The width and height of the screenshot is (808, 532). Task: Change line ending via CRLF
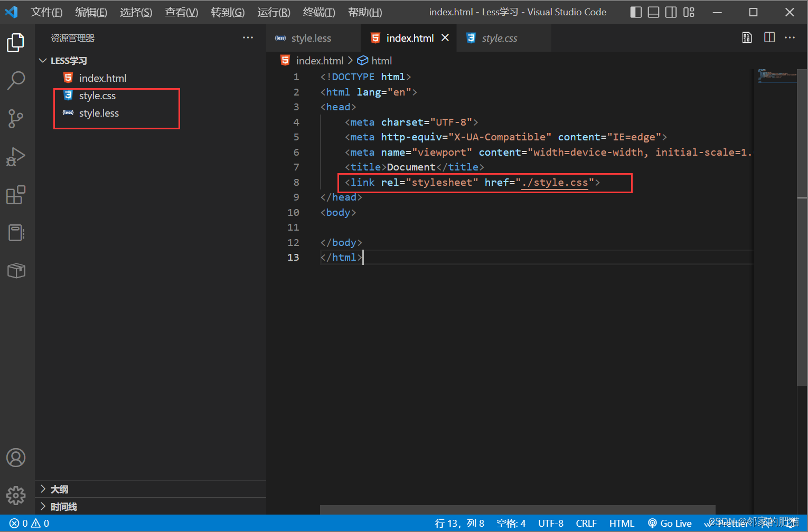coord(586,523)
